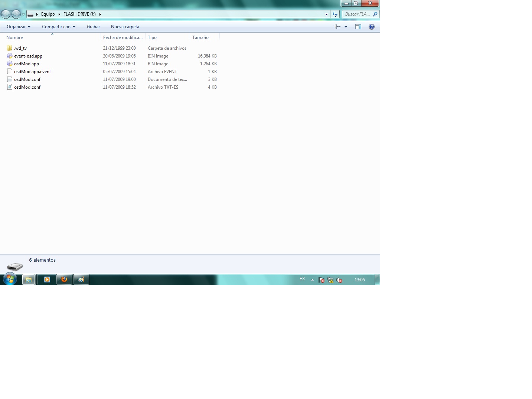Change the view with the view icon
The width and height of the screenshot is (532, 399).
338,27
